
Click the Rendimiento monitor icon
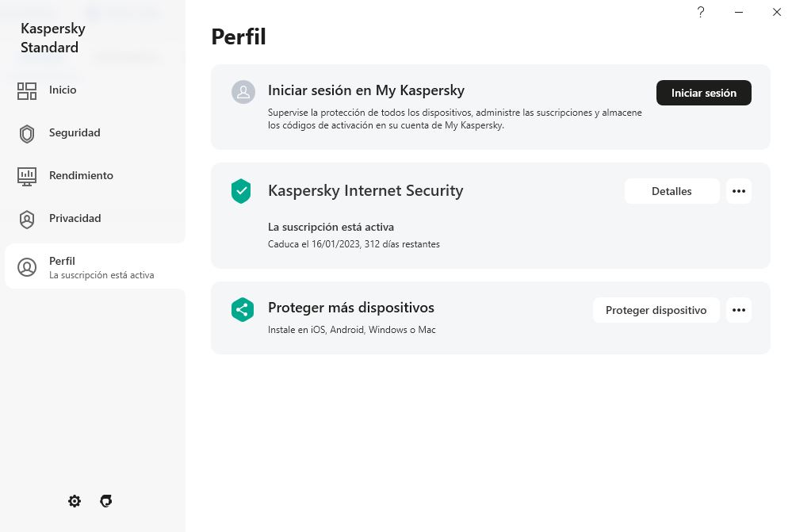pos(27,176)
